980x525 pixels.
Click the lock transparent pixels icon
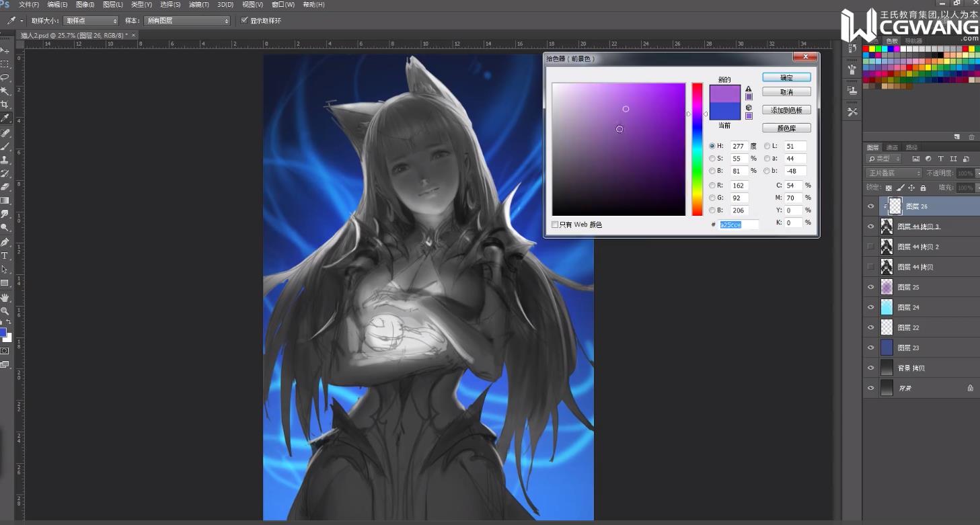(889, 188)
